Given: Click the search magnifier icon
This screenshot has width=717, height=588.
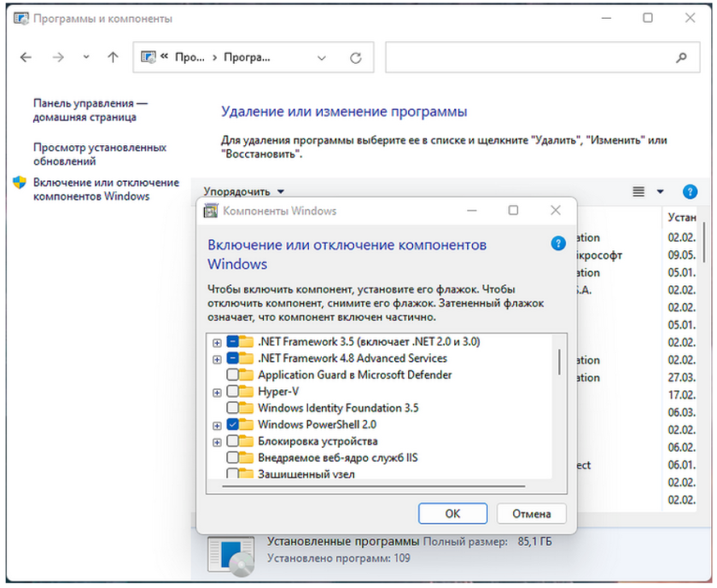Looking at the screenshot, I should (680, 58).
